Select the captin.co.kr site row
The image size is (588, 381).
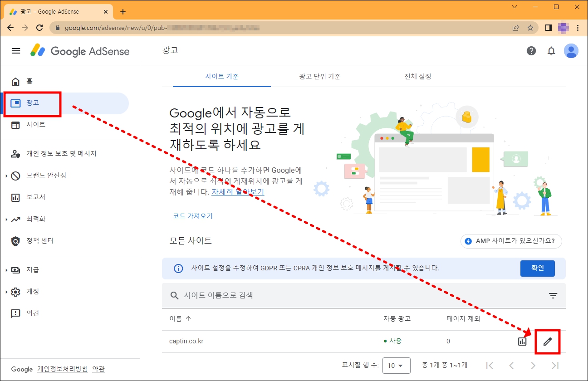[x=364, y=342]
